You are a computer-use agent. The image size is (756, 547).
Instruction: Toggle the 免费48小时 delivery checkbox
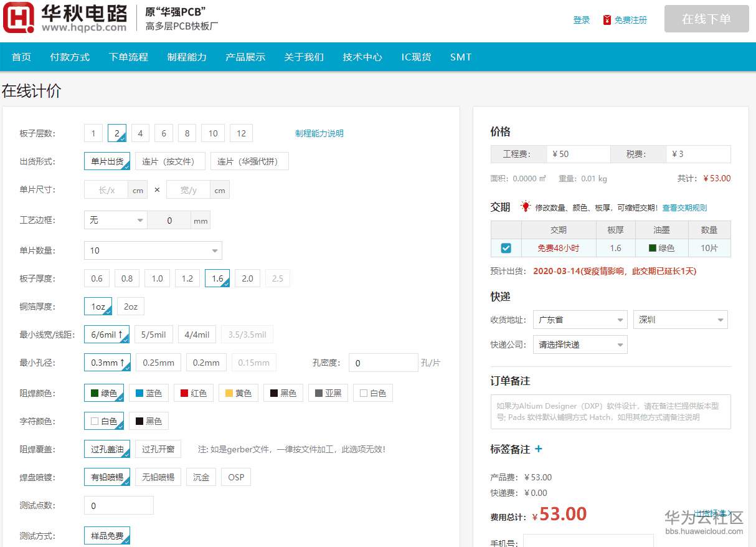[x=506, y=248]
